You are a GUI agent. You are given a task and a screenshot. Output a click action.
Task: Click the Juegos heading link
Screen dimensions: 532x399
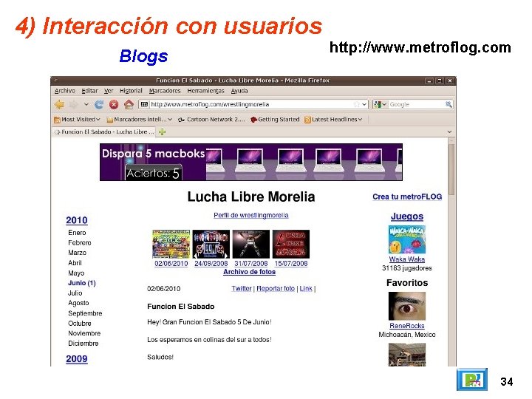pos(407,216)
